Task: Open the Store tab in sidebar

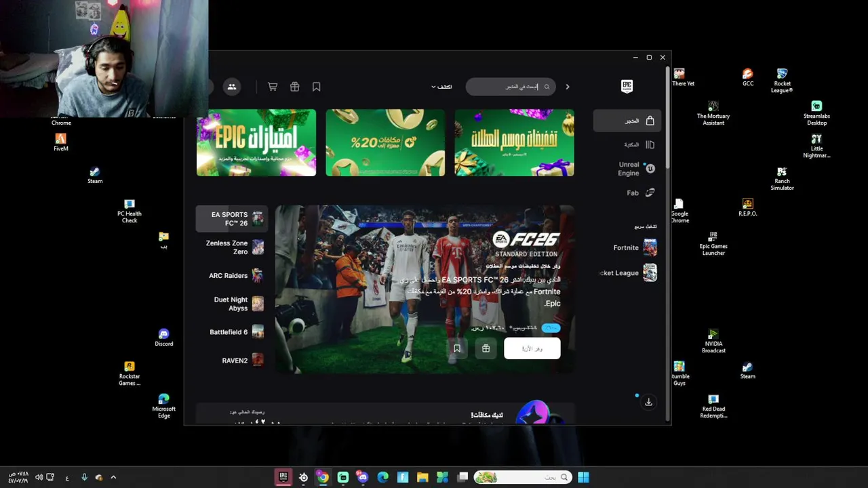Action: click(627, 121)
